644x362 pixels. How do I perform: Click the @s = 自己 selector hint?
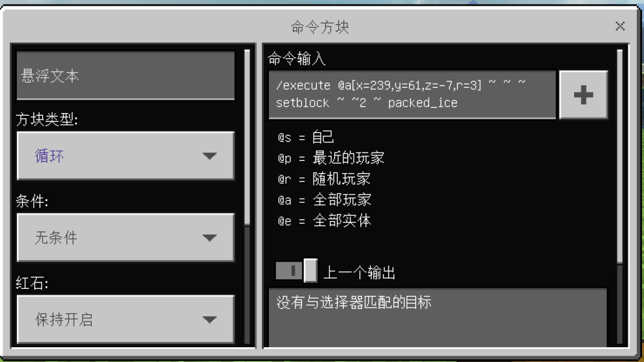pyautogui.click(x=306, y=137)
